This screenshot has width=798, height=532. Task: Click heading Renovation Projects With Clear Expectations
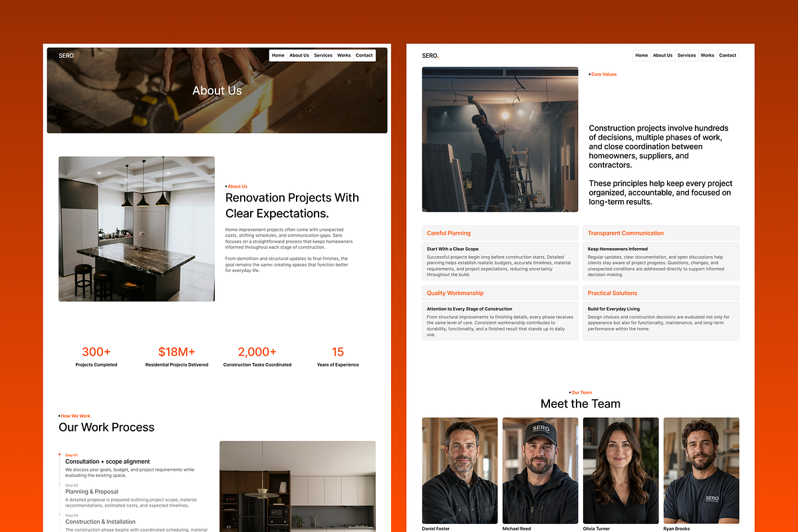(x=292, y=205)
